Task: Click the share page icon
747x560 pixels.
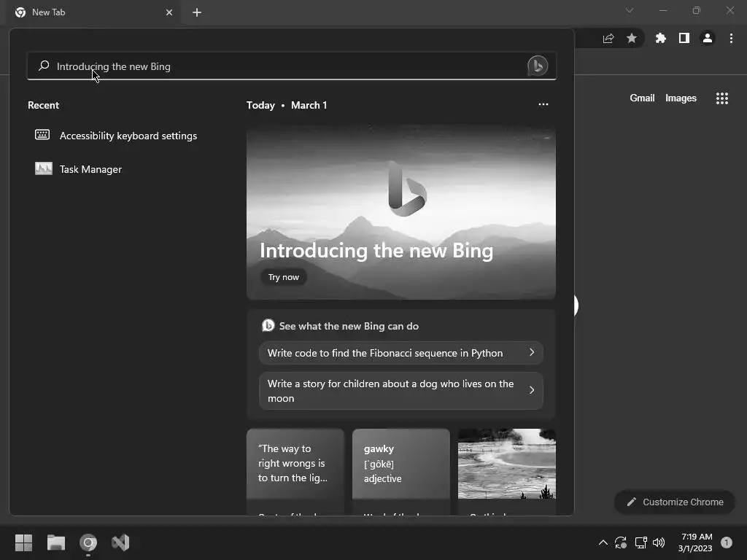Action: coord(608,38)
